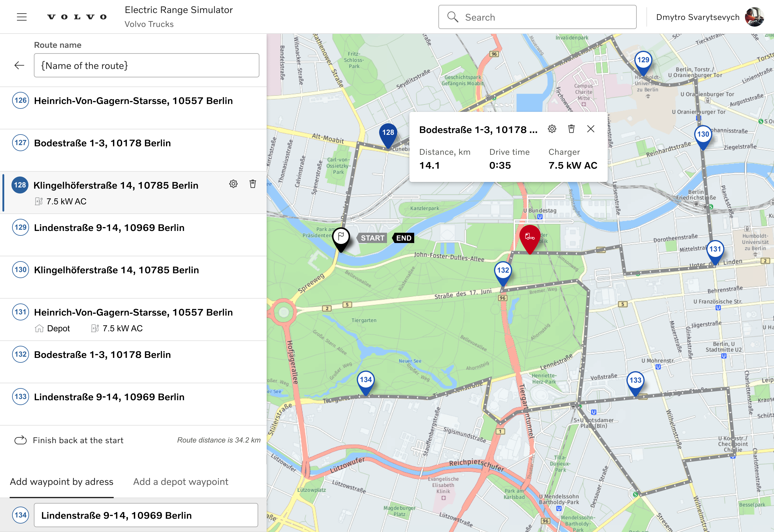Select map pin 128

[388, 135]
